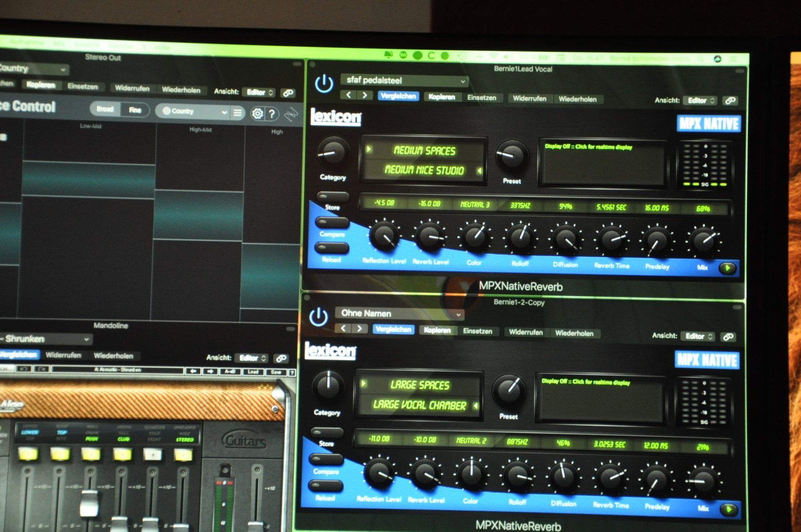
Task: Click the help question mark icon
Action: (272, 113)
